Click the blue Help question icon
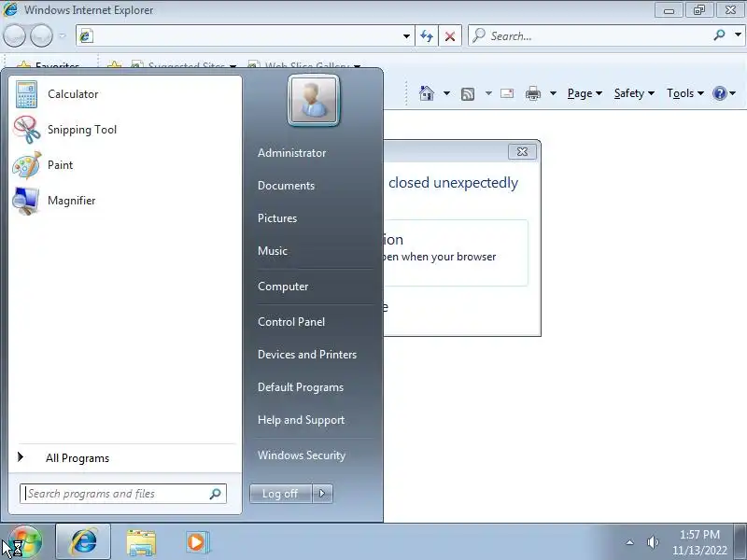The image size is (747, 560). click(719, 93)
